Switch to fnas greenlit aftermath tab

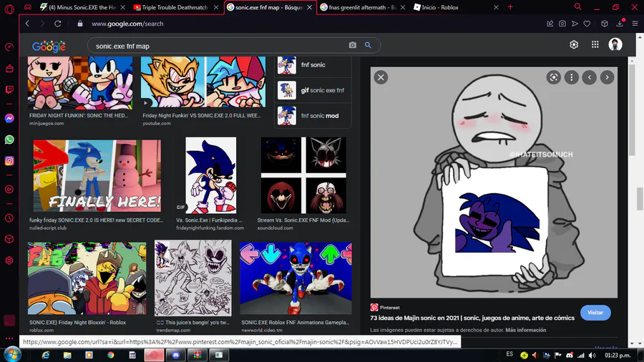point(362,7)
